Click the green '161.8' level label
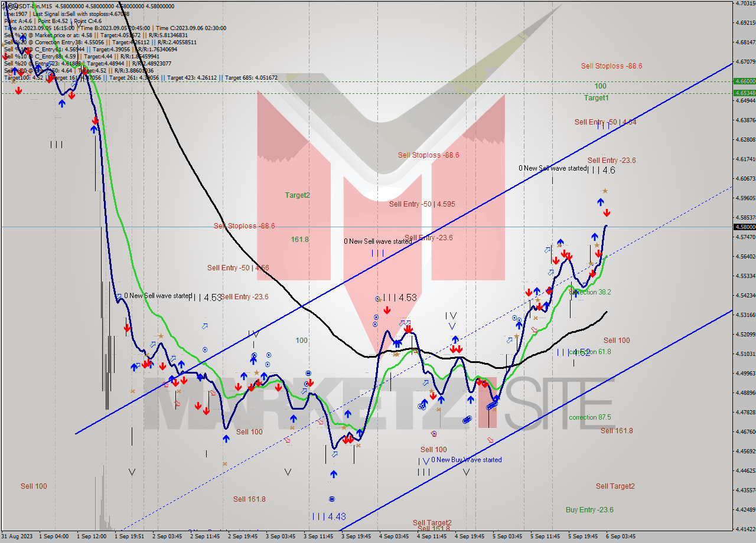 [299, 240]
